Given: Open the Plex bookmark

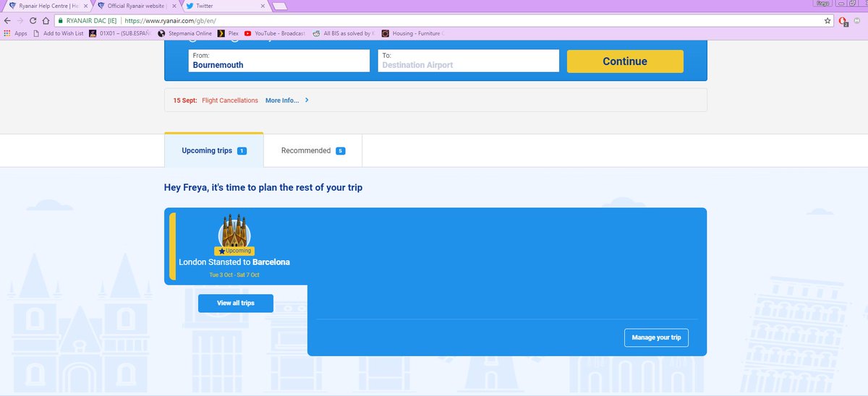Looking at the screenshot, I should [x=228, y=33].
